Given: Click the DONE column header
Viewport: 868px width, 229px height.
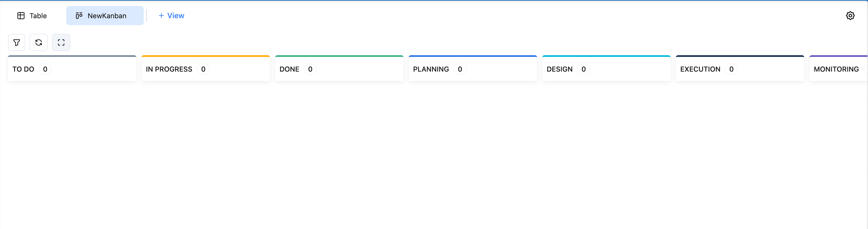Looking at the screenshot, I should click(289, 69).
